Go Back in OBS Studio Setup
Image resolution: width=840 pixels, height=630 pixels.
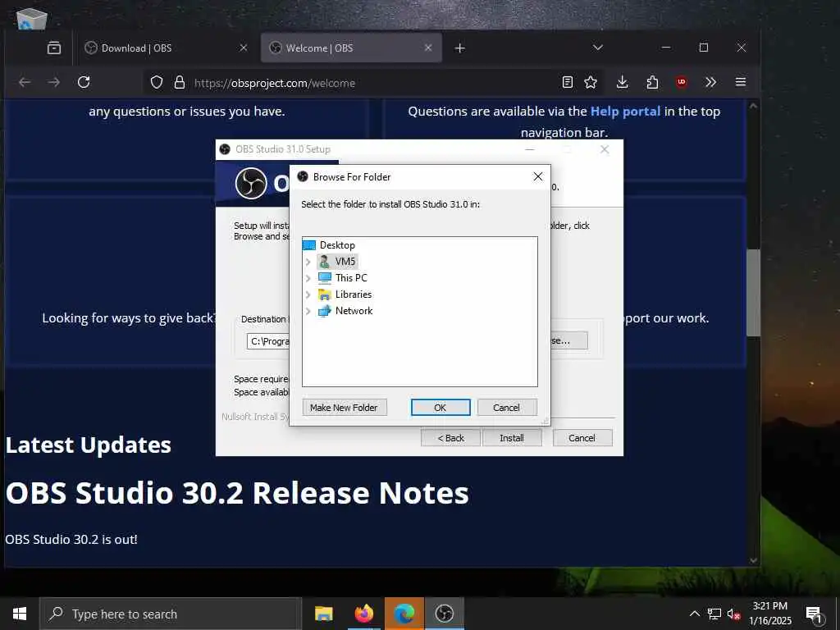[x=451, y=438]
